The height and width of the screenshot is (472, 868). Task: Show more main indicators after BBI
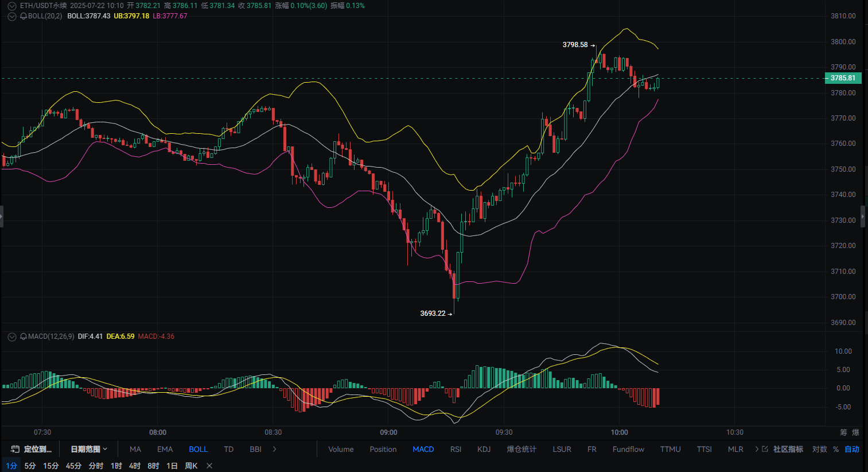pos(275,449)
